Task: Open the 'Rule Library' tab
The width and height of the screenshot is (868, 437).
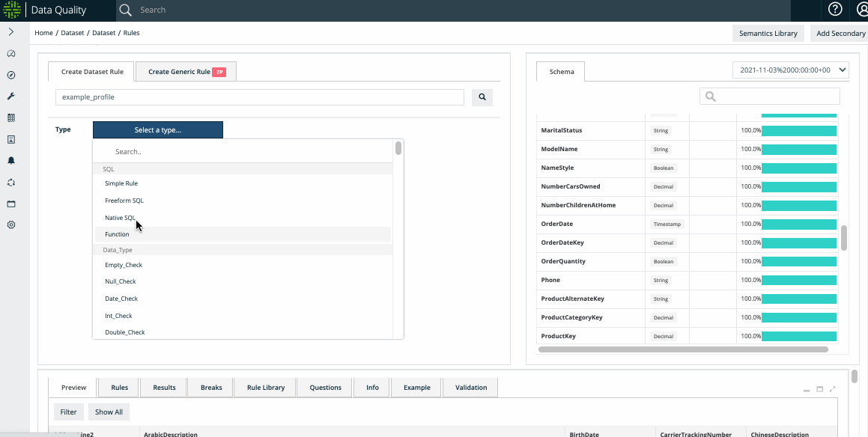Action: click(x=265, y=388)
